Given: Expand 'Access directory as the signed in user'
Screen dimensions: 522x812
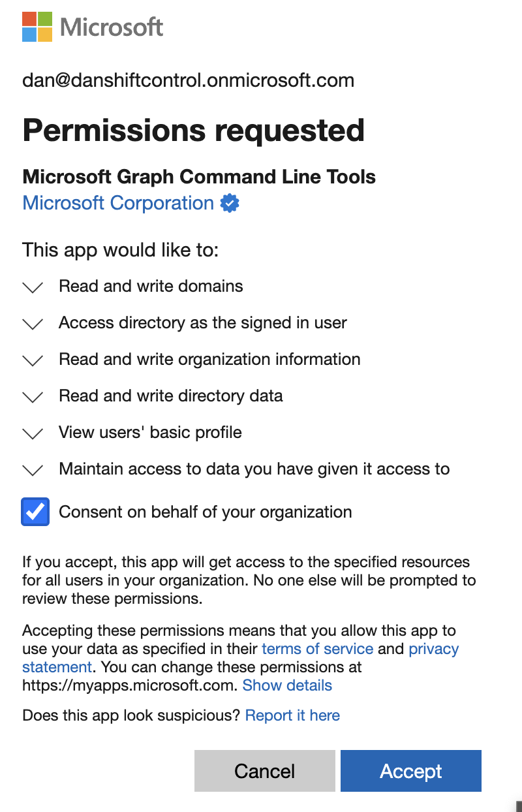Looking at the screenshot, I should 32,324.
